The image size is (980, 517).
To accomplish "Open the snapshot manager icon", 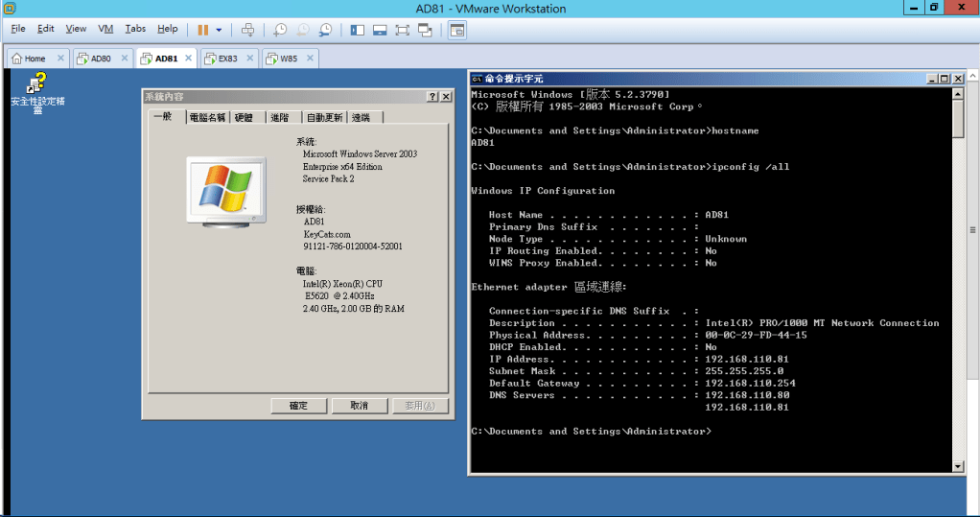I will coord(325,30).
